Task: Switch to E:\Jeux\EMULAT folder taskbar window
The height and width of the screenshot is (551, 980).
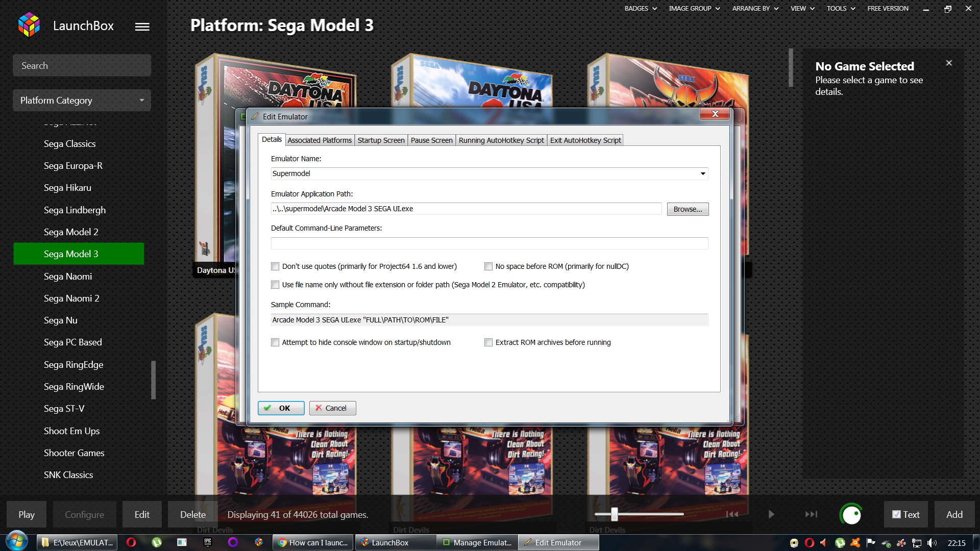Action: coord(77,542)
